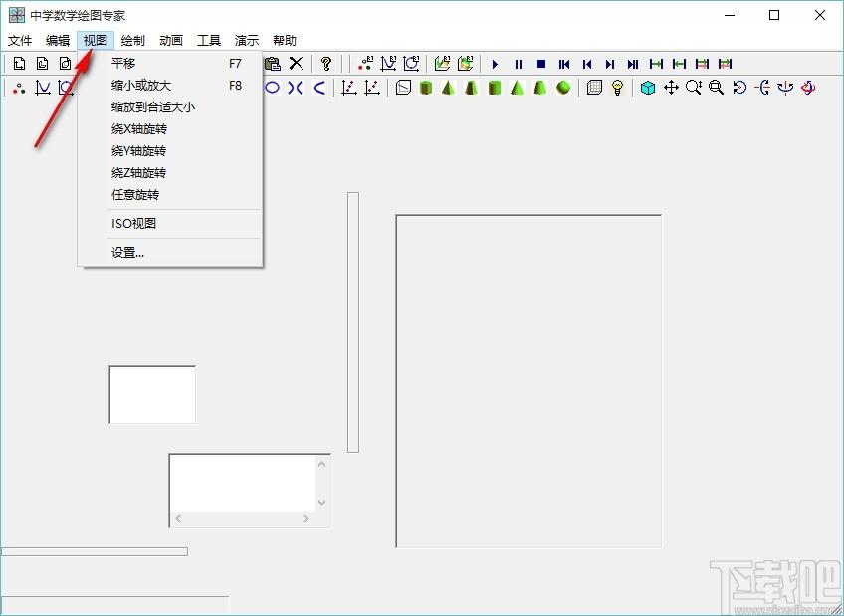This screenshot has height=616, width=844.
Task: Click the question mark help icon
Action: (325, 64)
